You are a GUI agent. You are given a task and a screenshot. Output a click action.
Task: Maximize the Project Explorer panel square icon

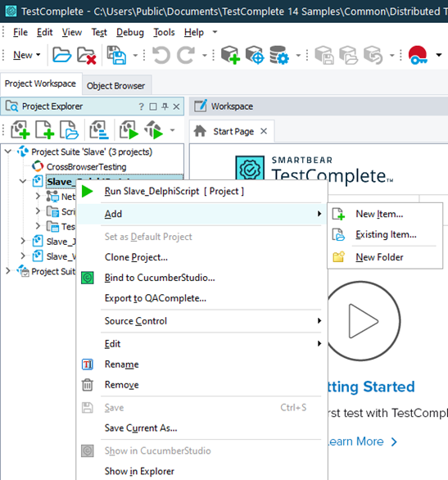pyautogui.click(x=153, y=106)
